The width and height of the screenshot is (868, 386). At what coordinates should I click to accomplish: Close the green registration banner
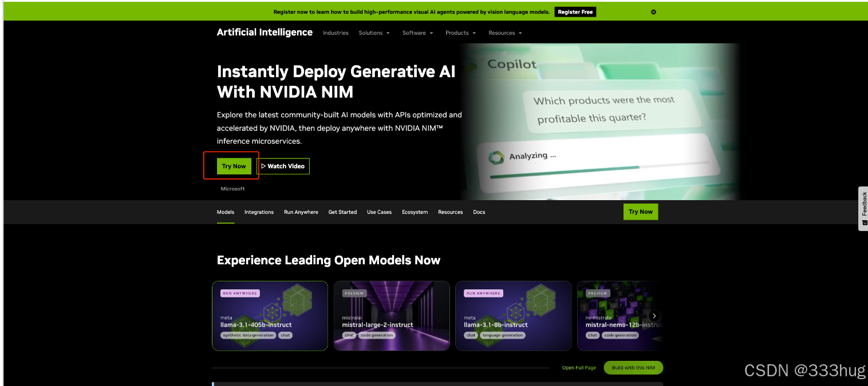653,12
